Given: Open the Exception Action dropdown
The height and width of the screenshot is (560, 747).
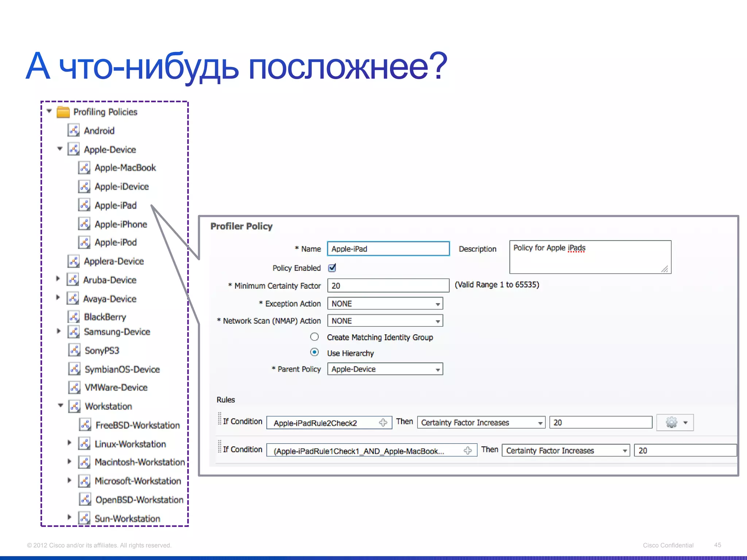Looking at the screenshot, I should coord(385,304).
